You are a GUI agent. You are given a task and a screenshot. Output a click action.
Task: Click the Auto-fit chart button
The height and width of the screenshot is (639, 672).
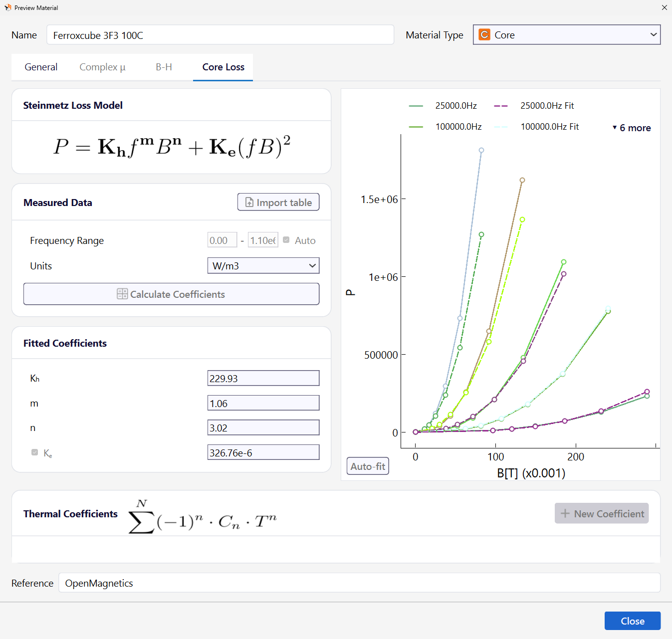pyautogui.click(x=368, y=466)
